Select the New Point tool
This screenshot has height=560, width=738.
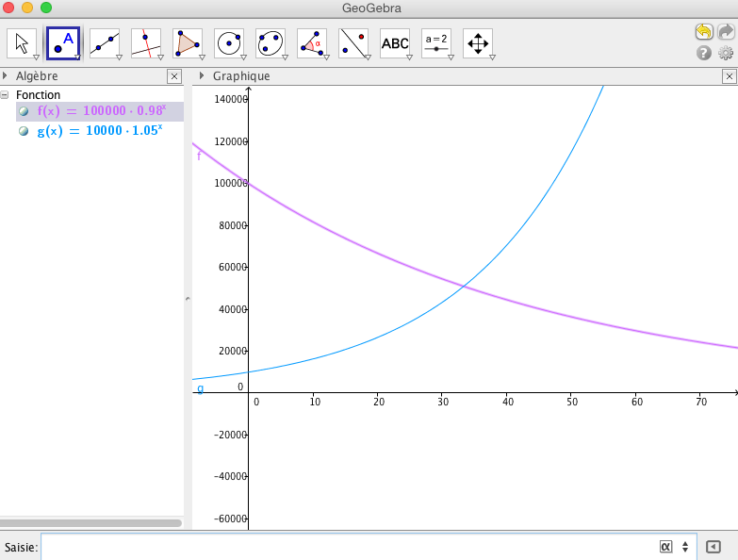63,42
